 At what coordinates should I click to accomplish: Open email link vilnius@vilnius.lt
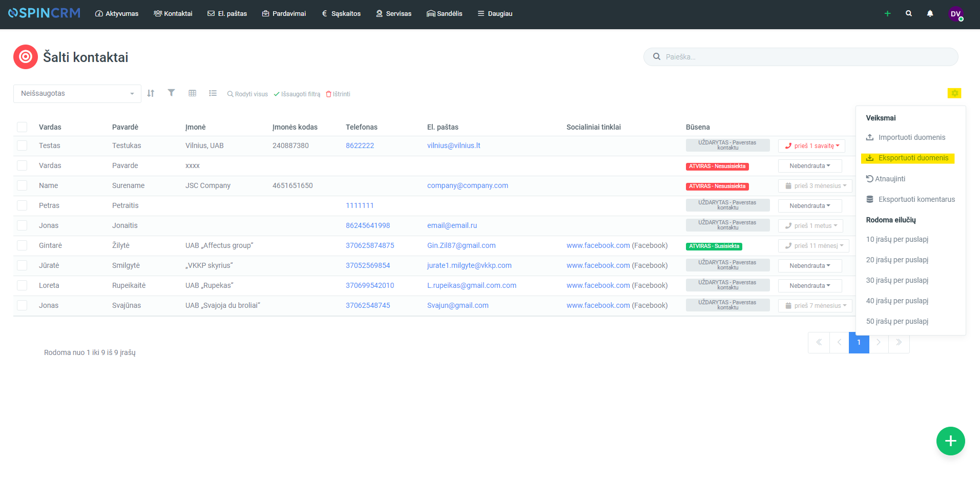click(x=454, y=145)
